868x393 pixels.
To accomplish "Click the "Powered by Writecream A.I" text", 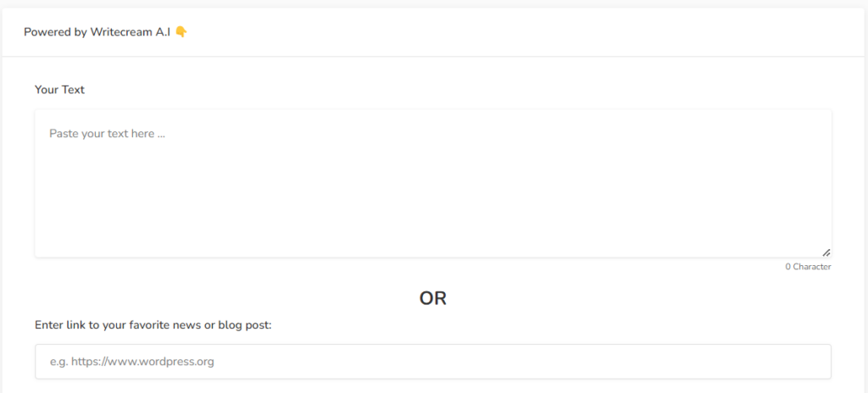I will point(97,32).
